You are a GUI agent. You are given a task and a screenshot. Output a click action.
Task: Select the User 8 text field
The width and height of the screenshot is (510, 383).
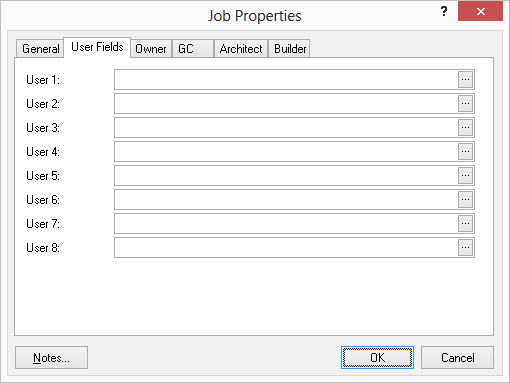(x=286, y=248)
